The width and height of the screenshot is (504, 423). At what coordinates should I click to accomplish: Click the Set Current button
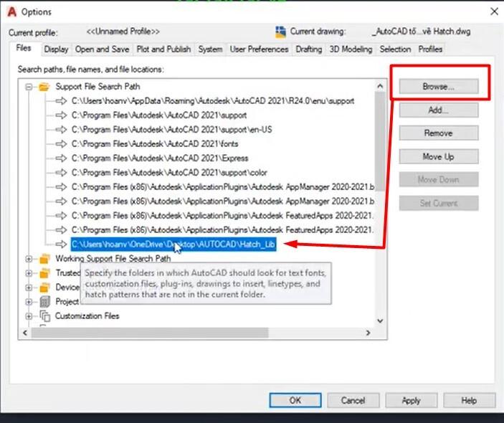click(x=439, y=203)
